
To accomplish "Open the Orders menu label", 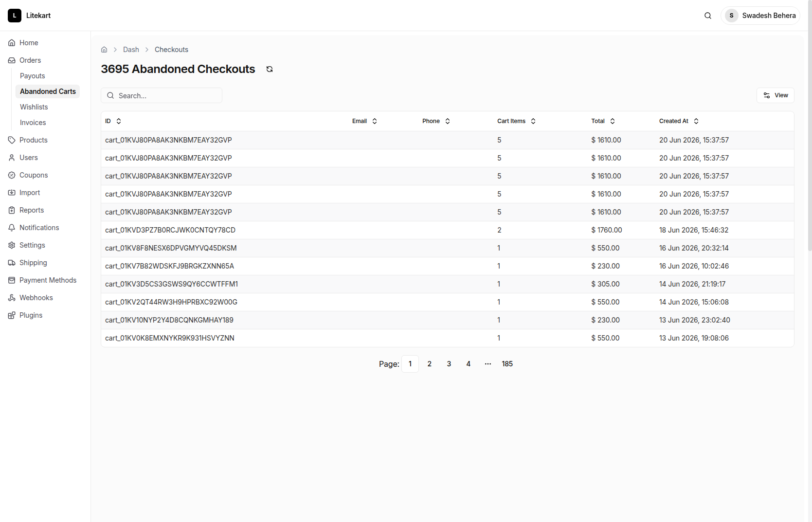I will click(x=30, y=60).
